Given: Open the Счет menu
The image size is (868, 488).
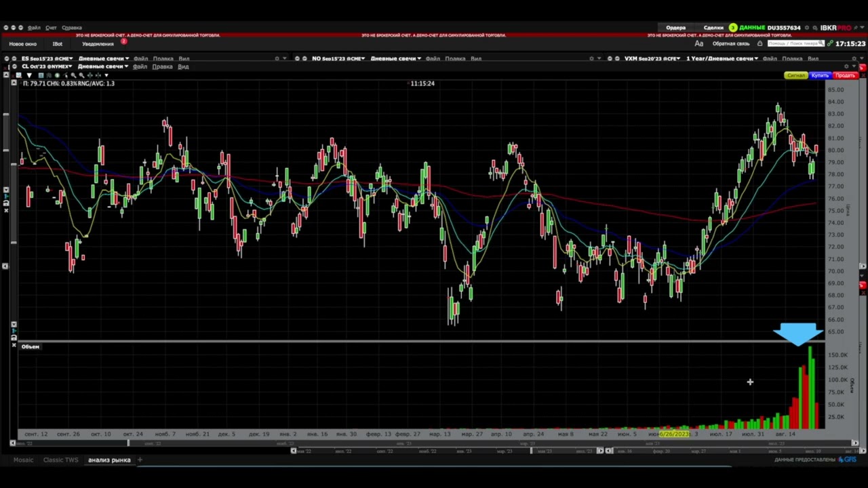Looking at the screenshot, I should [51, 28].
